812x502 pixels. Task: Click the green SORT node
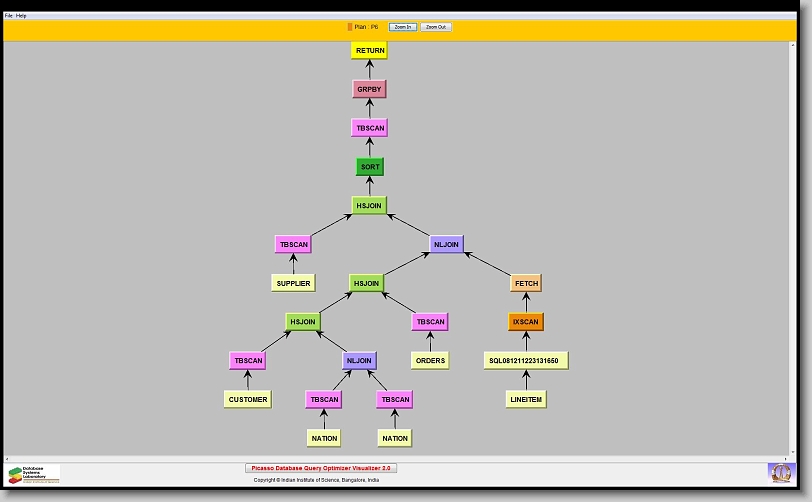click(369, 167)
